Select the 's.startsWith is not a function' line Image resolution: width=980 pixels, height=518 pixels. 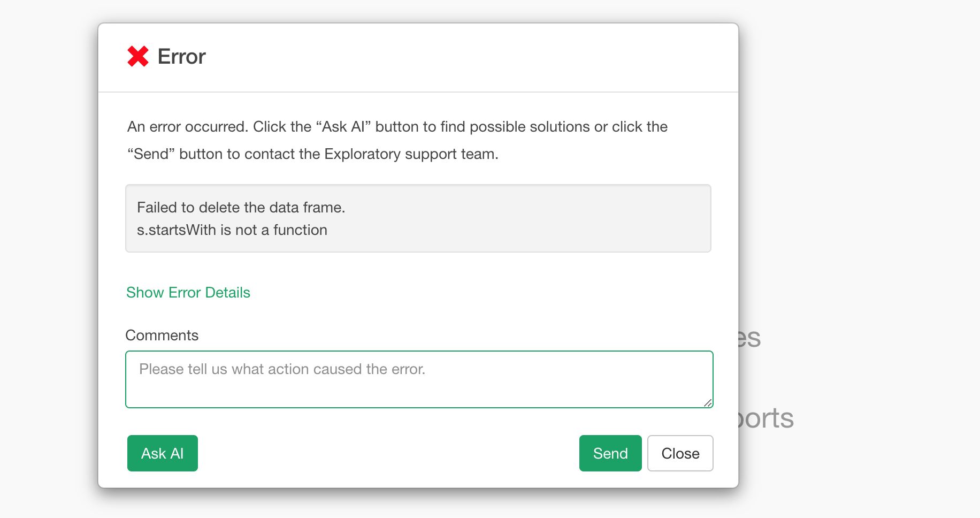tap(232, 230)
